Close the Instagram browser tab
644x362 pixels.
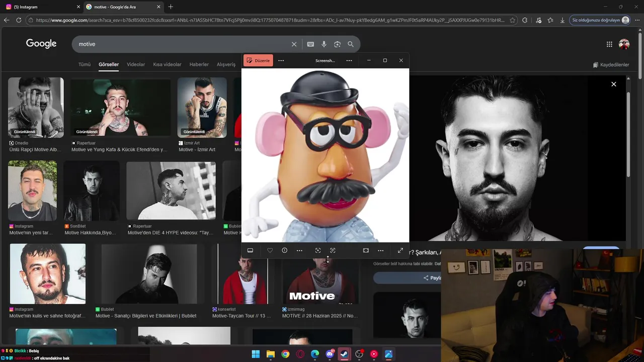tap(78, 7)
